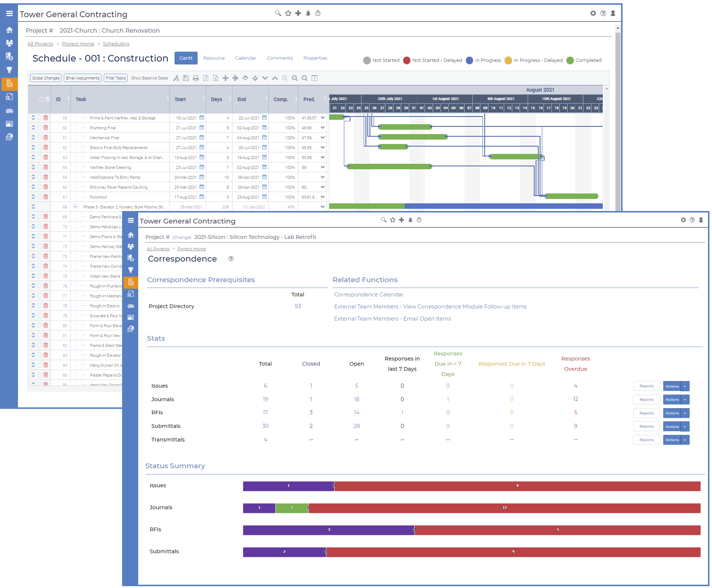The image size is (712, 588).
Task: Click the zoom out magnifier icon
Action: (x=295, y=78)
